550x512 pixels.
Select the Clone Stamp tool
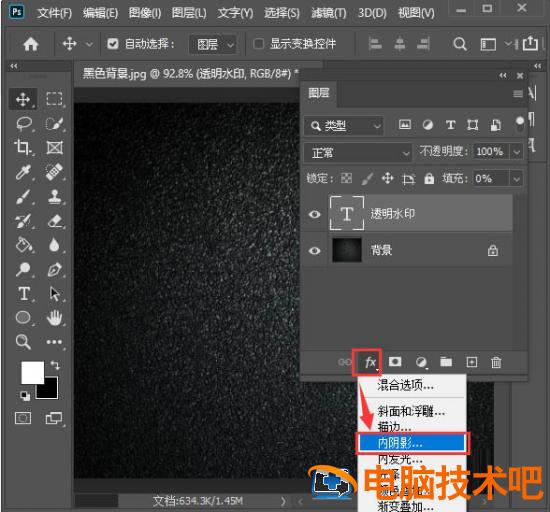tap(54, 197)
